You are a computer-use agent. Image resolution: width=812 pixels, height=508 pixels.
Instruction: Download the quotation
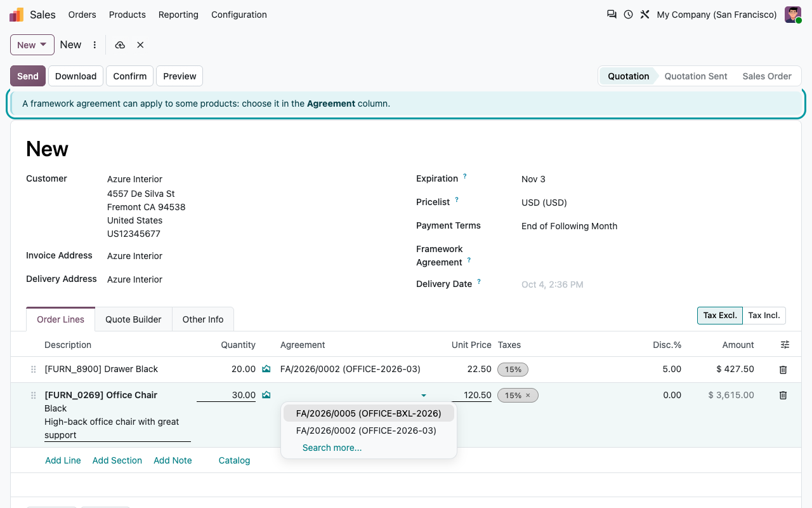click(x=75, y=76)
